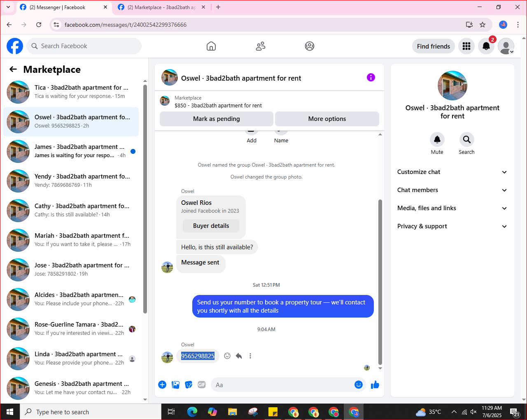Open Jose conversation in list
This screenshot has height=420, width=527.
pos(71,270)
